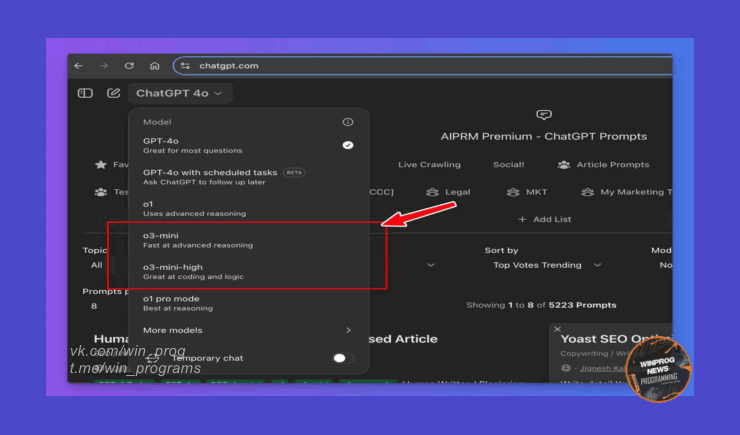Click the MKT people icon
This screenshot has width=740, height=435.
[513, 192]
